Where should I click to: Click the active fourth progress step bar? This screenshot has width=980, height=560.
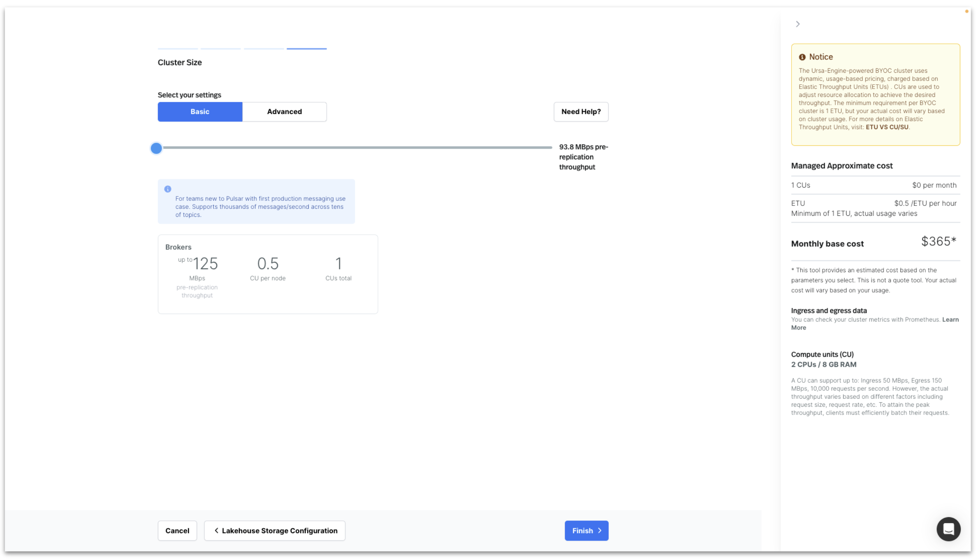306,49
